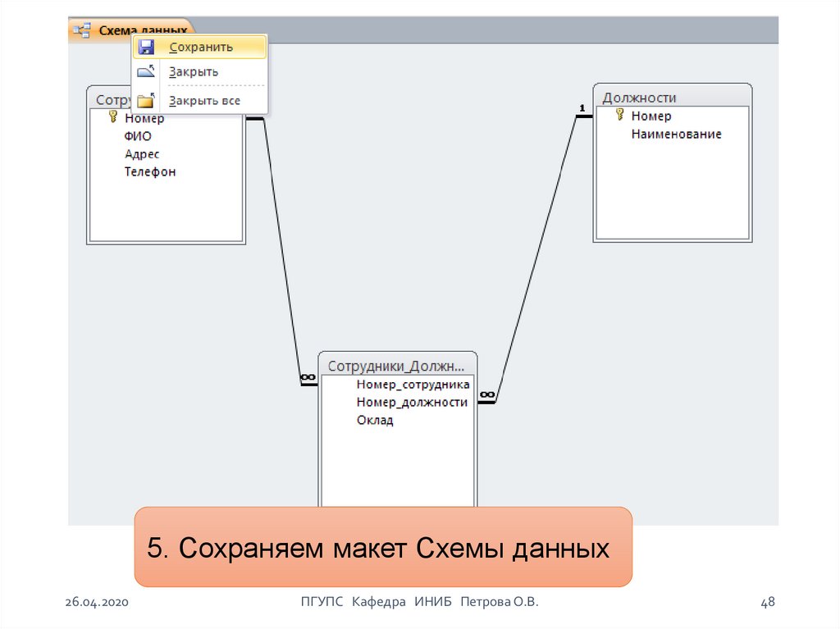This screenshot has width=840, height=629.
Task: Select the Наименование field in Должности
Action: [676, 134]
